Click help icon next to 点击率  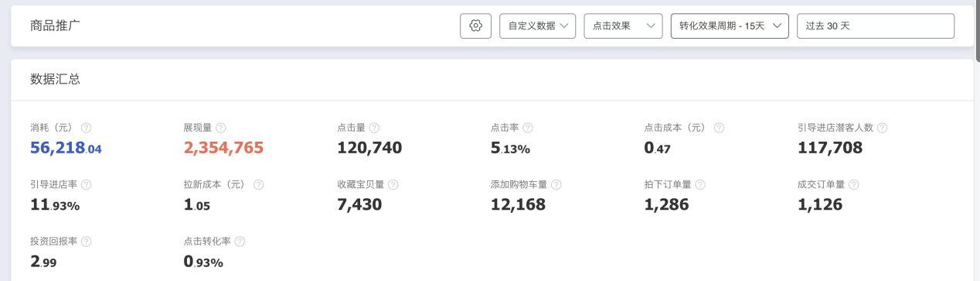[x=528, y=128]
